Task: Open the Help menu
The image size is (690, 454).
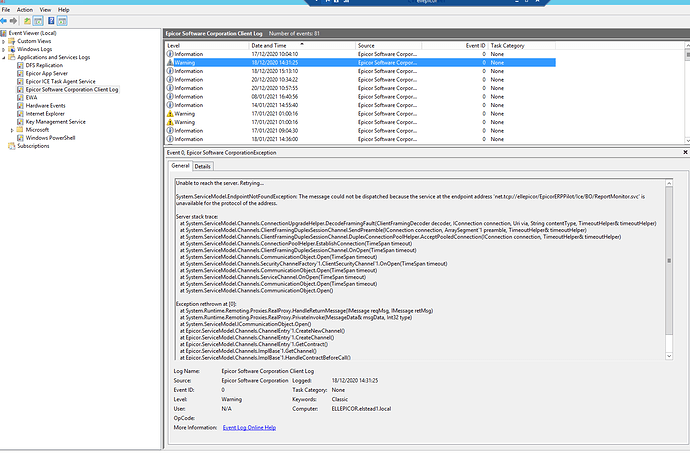Action: (x=63, y=10)
